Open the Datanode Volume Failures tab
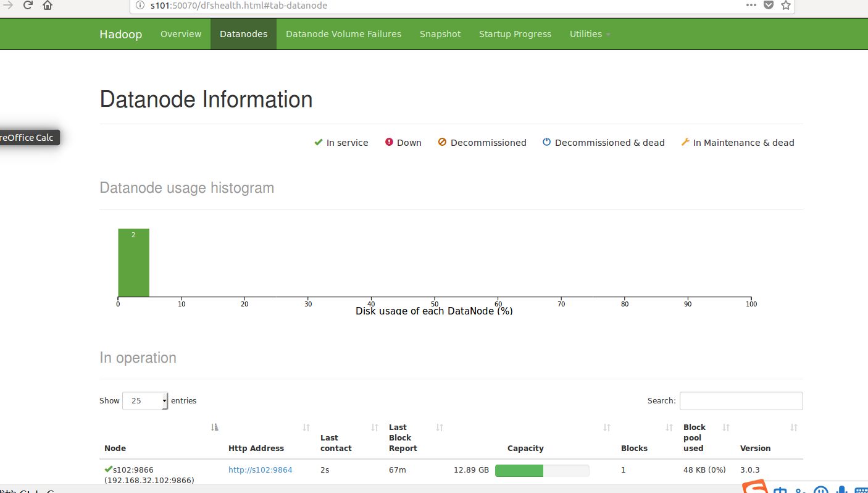Viewport: 868px width, 493px height. pos(343,34)
